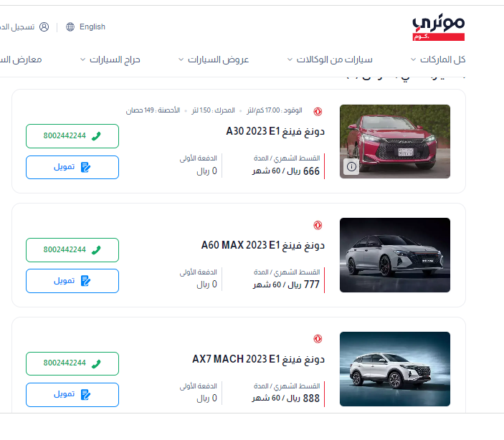Open the حراج السيارات menu
This screenshot has height=440, width=504.
(x=110, y=59)
